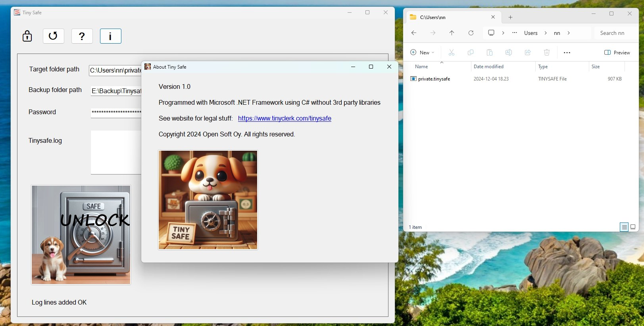
Task: Click the This PC monitor icon in address bar
Action: click(x=491, y=33)
